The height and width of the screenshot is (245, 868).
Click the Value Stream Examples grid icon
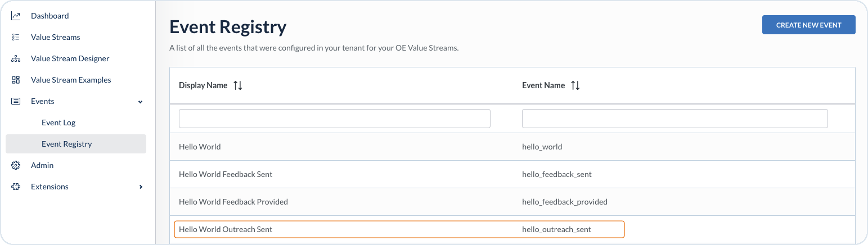16,80
